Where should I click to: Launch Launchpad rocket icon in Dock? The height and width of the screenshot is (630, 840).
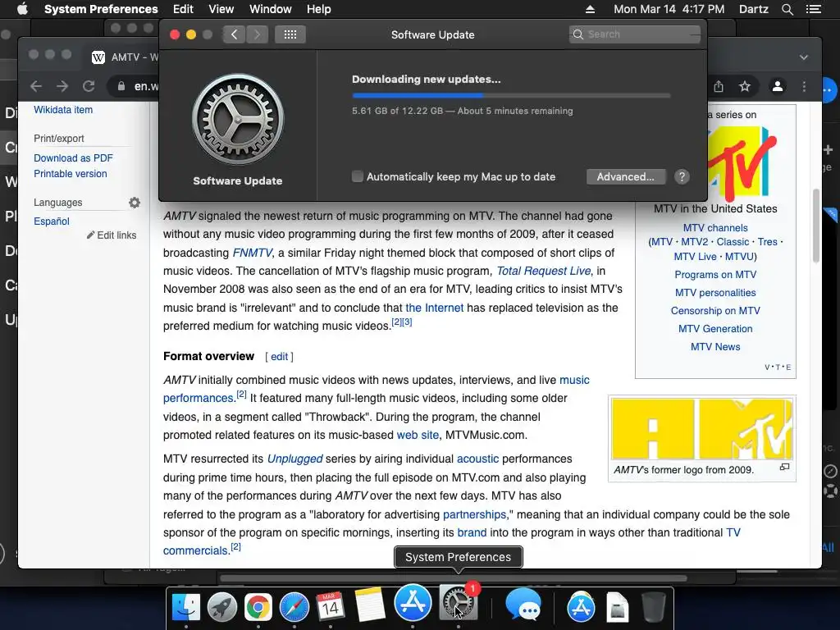pyautogui.click(x=221, y=607)
